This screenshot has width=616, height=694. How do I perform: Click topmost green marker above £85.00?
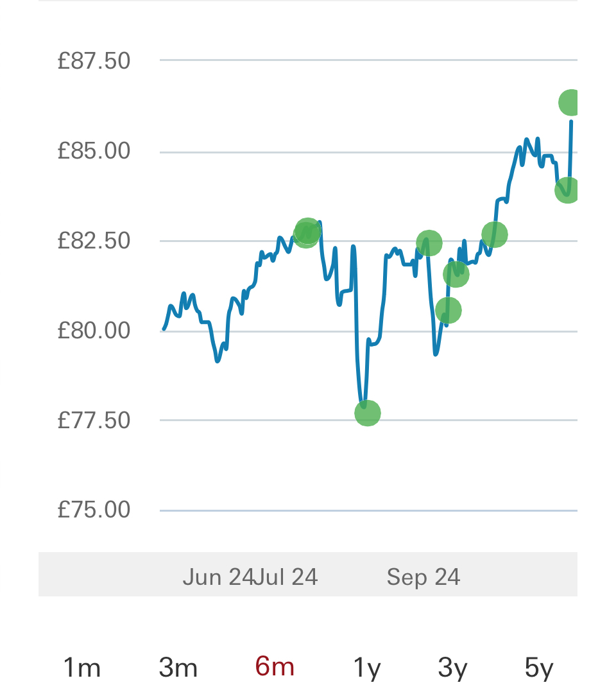(570, 102)
